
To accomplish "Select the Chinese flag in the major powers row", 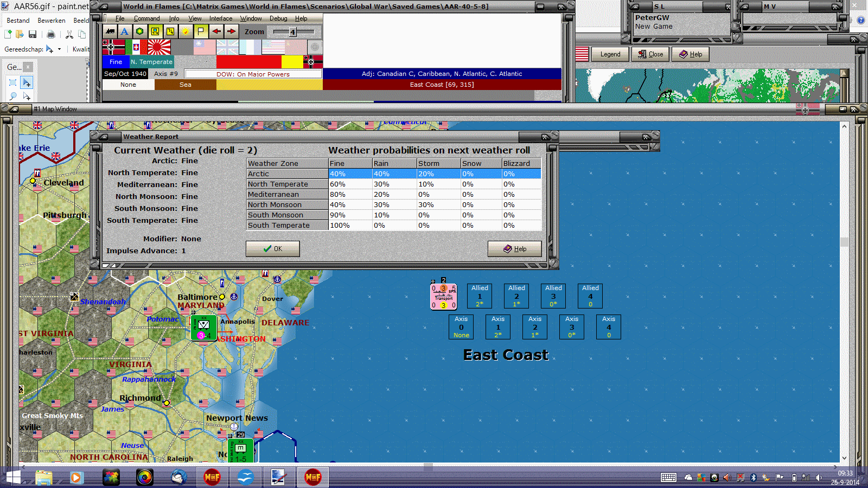I will coord(205,47).
